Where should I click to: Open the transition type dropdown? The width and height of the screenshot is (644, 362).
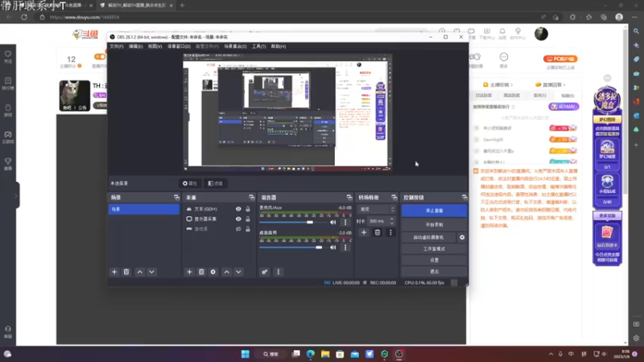click(x=377, y=209)
